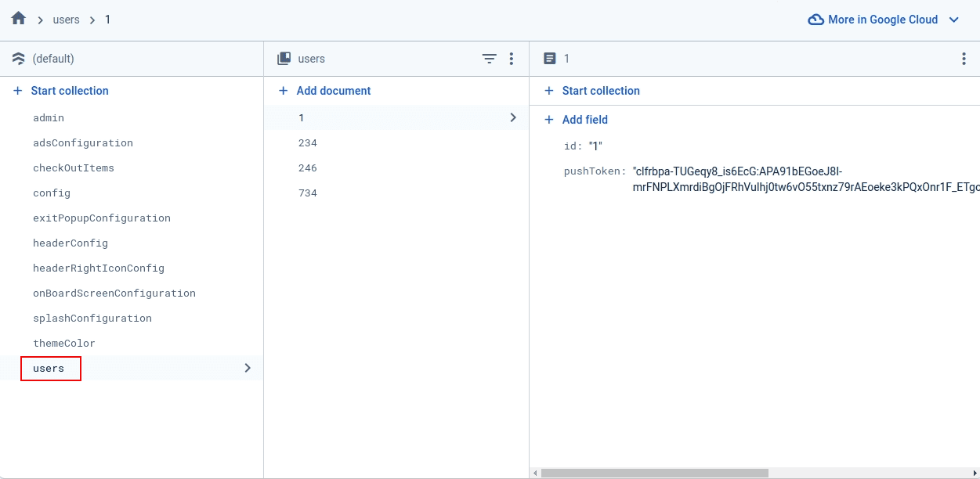
Task: Start a subcollection in document 1
Action: (x=592, y=91)
